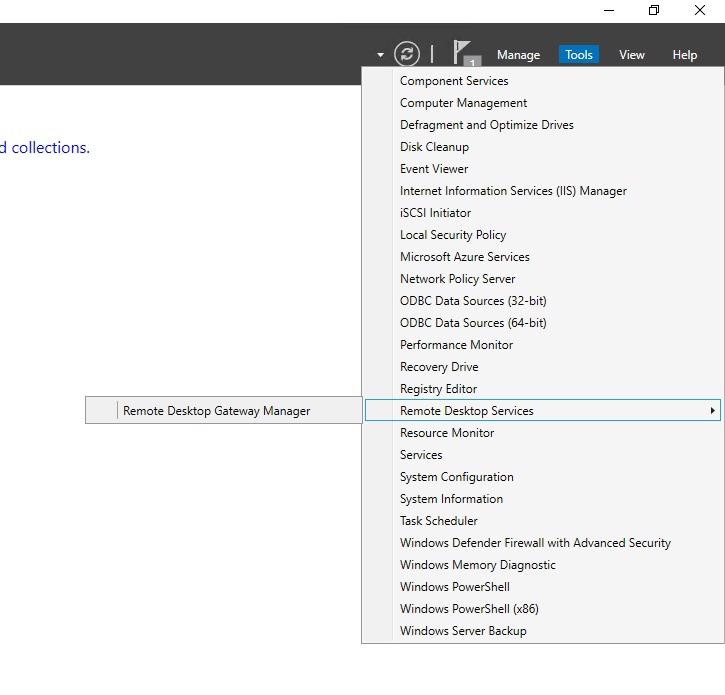Click the refresh dashboard icon

407,54
